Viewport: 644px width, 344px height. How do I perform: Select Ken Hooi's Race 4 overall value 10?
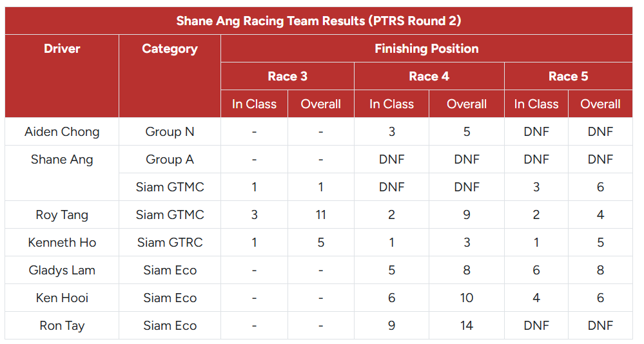tap(467, 298)
